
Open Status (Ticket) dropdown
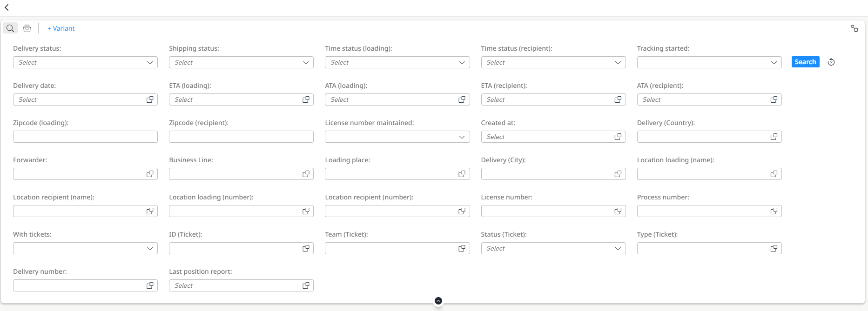pyautogui.click(x=553, y=248)
